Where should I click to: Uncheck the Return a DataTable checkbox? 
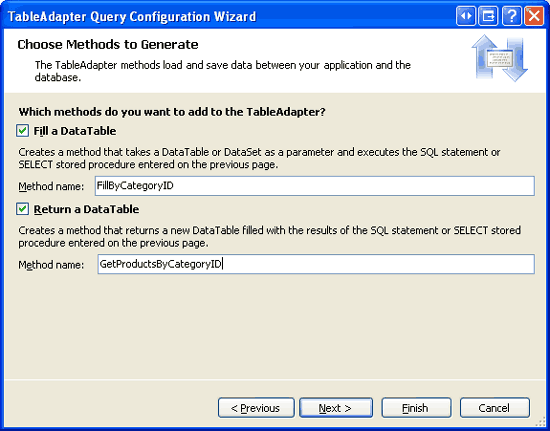[22, 209]
